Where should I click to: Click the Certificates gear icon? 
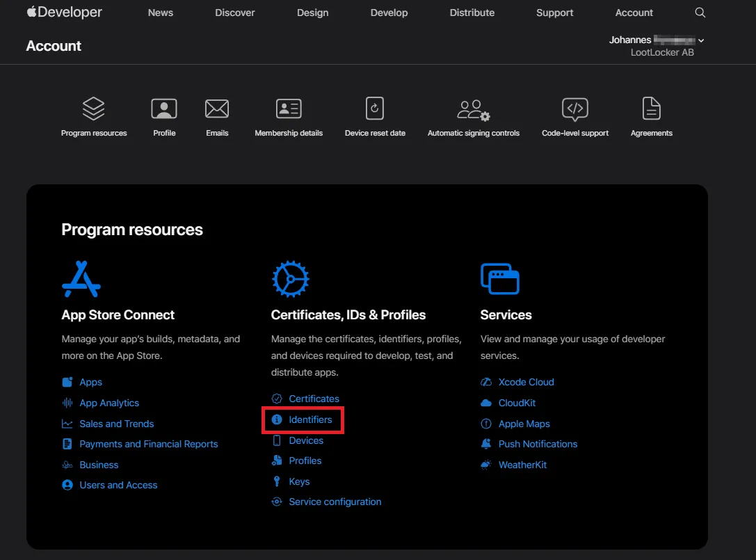click(x=290, y=279)
